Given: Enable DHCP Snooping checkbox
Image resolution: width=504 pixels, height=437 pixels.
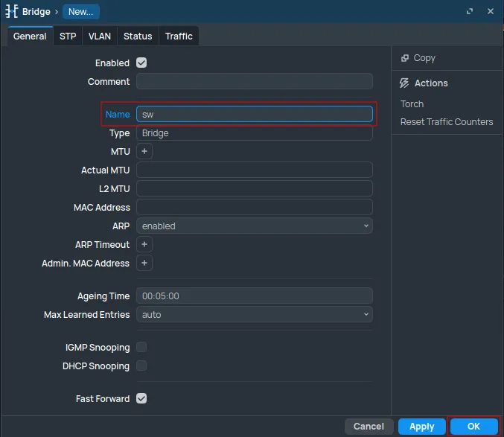Looking at the screenshot, I should pos(141,366).
